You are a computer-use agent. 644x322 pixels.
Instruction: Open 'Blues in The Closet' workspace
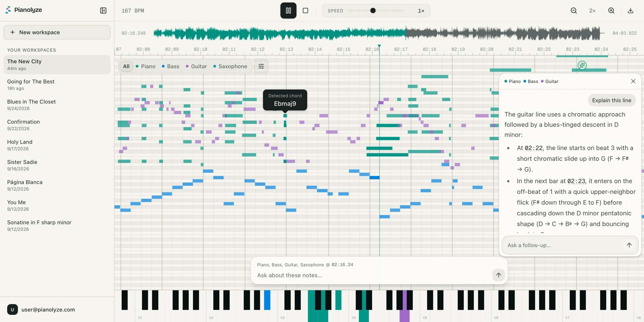pyautogui.click(x=57, y=105)
